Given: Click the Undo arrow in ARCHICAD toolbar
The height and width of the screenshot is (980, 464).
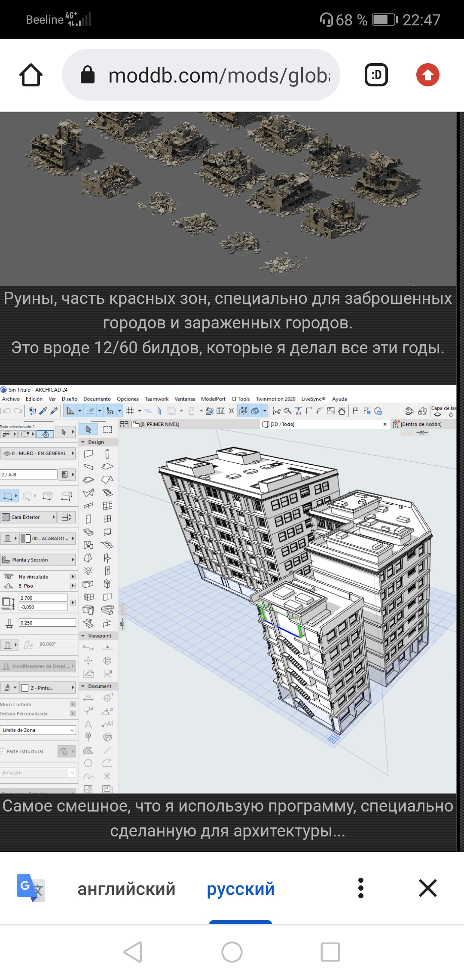Looking at the screenshot, I should (x=7, y=411).
